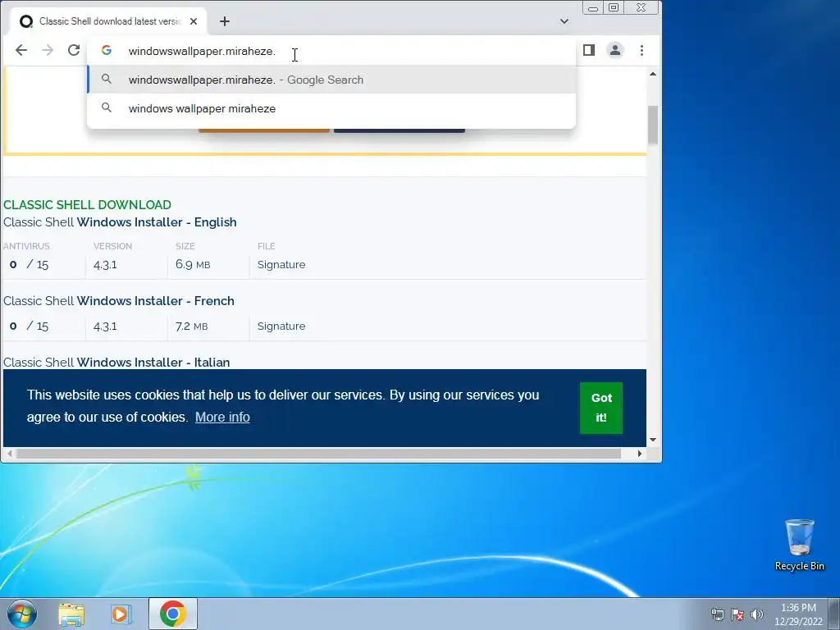This screenshot has width=840, height=630.
Task: Click size 6.9 MB value
Action: tap(193, 265)
